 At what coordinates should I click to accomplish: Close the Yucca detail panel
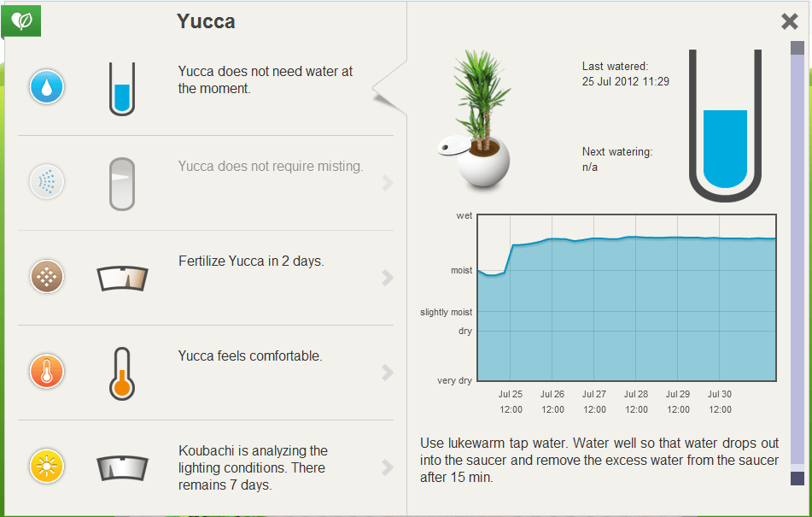(x=789, y=21)
